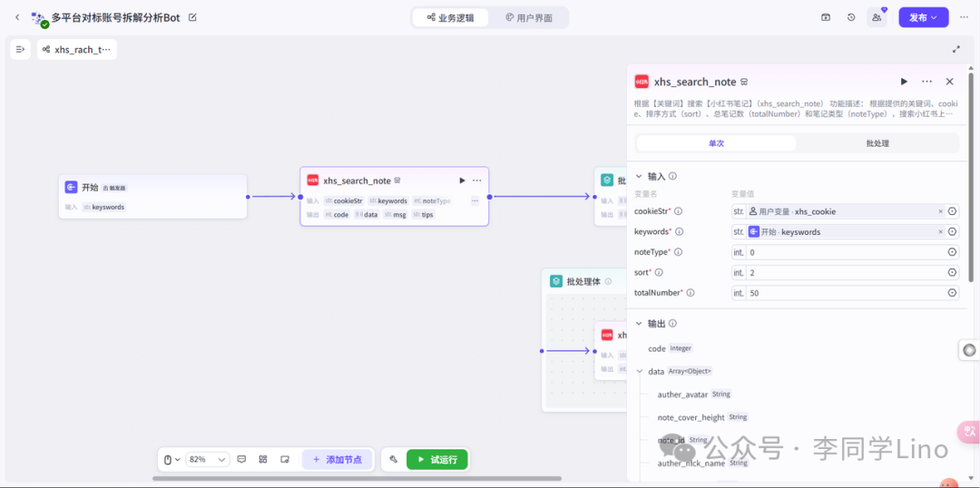Edit the bot name with the pencil icon

click(x=192, y=17)
